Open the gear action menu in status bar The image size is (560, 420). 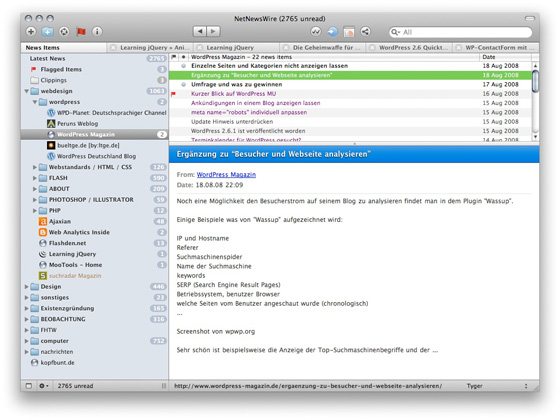point(44,386)
